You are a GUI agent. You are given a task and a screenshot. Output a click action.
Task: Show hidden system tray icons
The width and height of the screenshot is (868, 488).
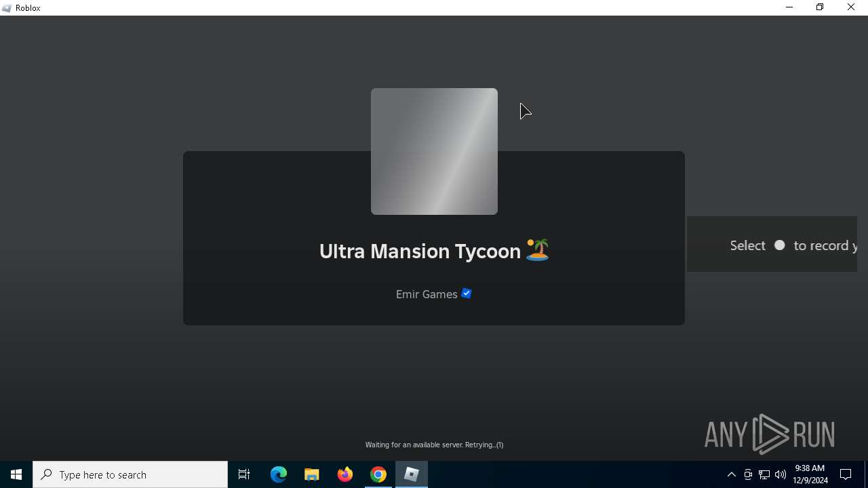click(x=731, y=474)
